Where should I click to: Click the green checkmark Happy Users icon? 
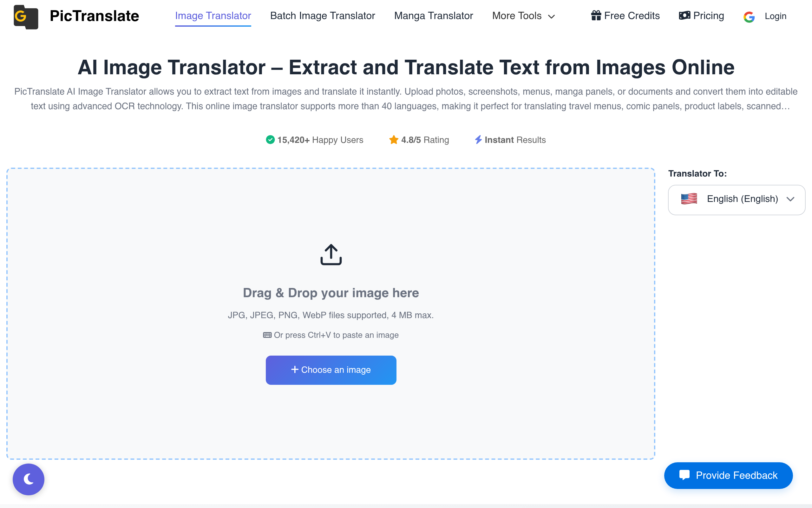[270, 140]
